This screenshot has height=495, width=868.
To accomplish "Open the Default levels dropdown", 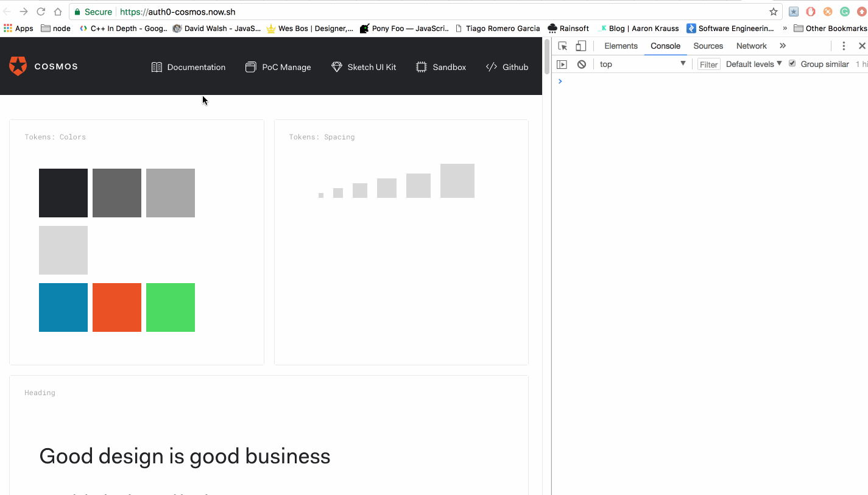I will (753, 64).
